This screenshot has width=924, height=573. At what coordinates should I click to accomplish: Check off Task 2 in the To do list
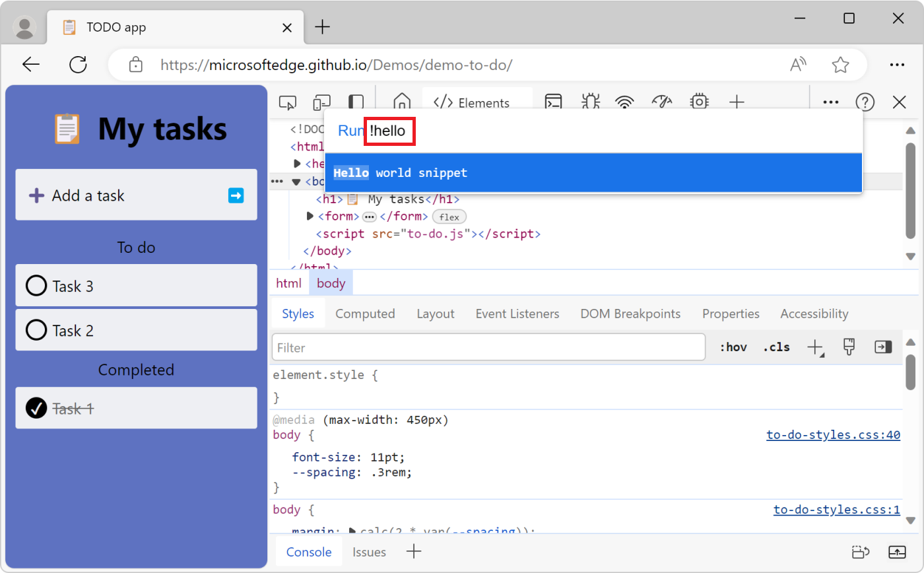tap(36, 330)
